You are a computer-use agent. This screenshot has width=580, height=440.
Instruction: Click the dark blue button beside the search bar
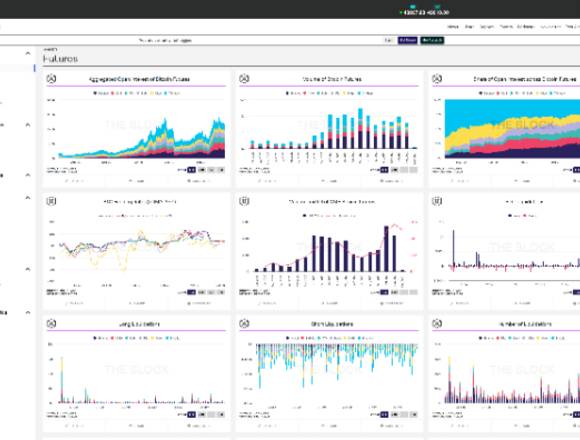[x=408, y=40]
